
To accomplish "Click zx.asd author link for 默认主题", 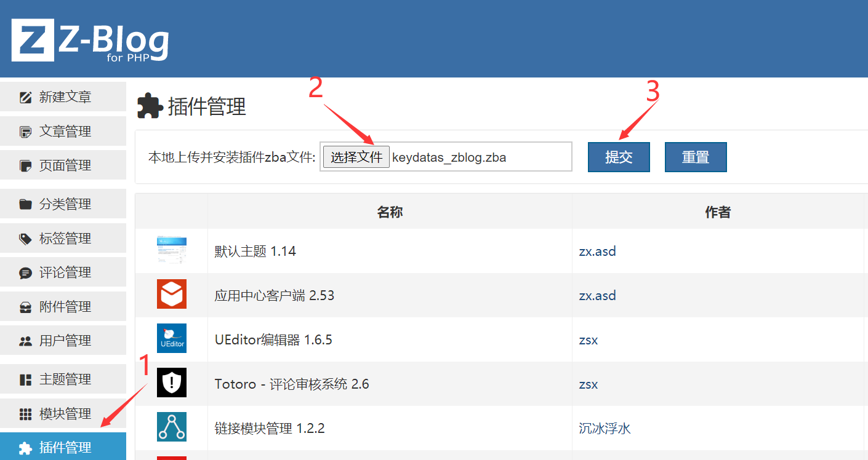I will pyautogui.click(x=597, y=251).
